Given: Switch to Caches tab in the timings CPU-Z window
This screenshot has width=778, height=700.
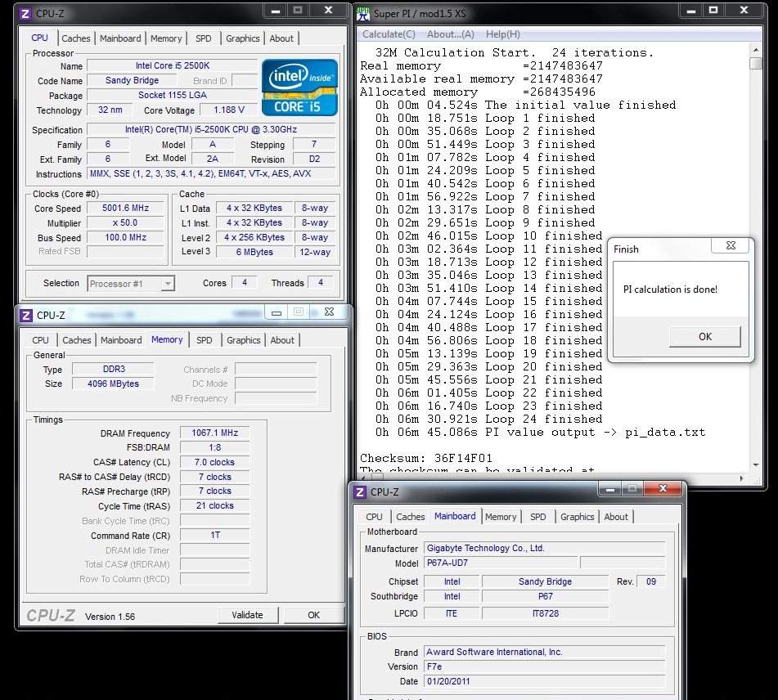Looking at the screenshot, I should coord(76,340).
